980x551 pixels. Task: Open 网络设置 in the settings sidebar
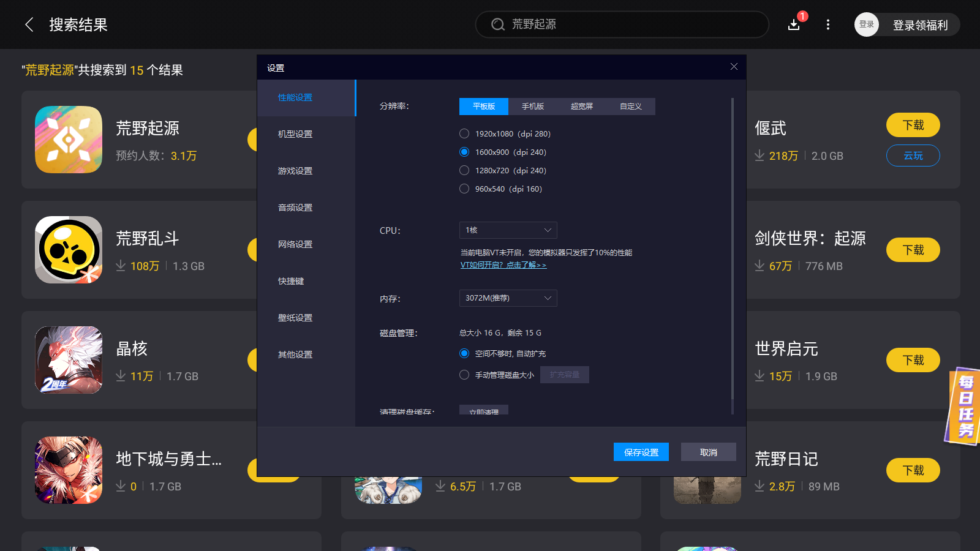tap(306, 244)
